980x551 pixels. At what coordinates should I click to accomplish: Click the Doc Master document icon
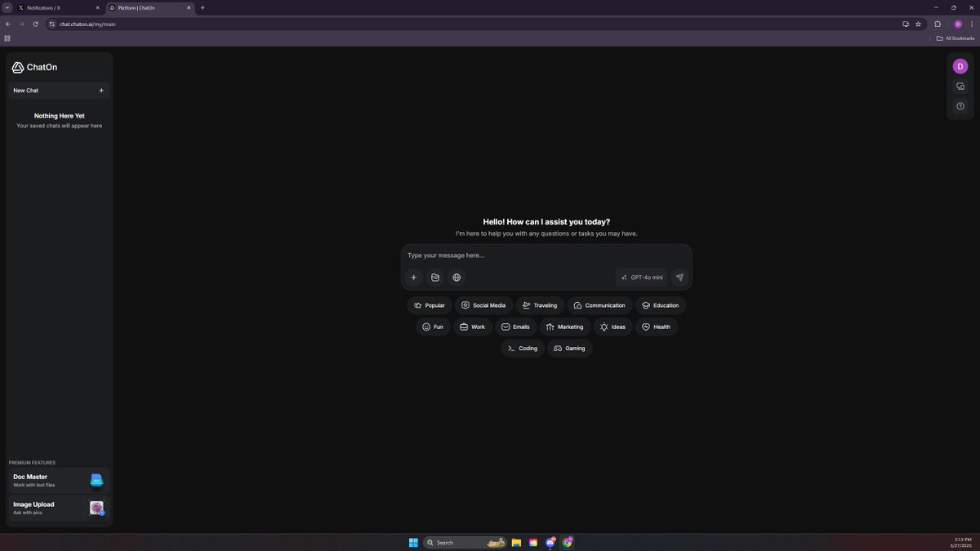pos(97,480)
